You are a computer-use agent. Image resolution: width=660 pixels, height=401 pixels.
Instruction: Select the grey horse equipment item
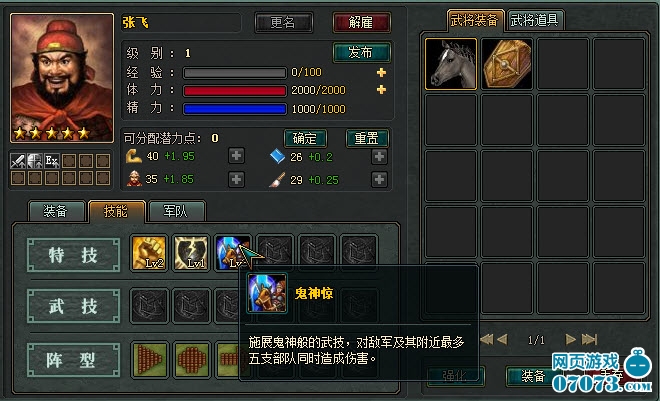tap(451, 64)
